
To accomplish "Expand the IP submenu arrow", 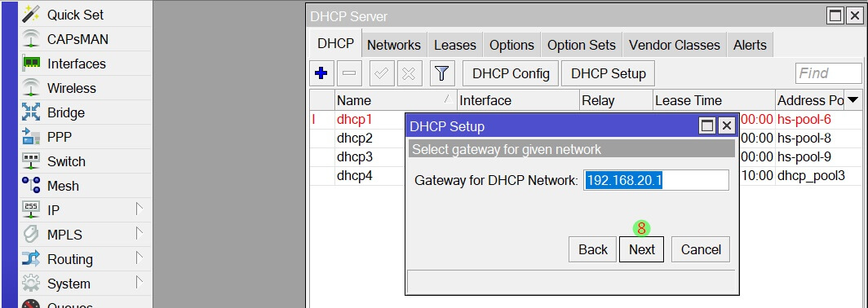I will click(x=139, y=209).
